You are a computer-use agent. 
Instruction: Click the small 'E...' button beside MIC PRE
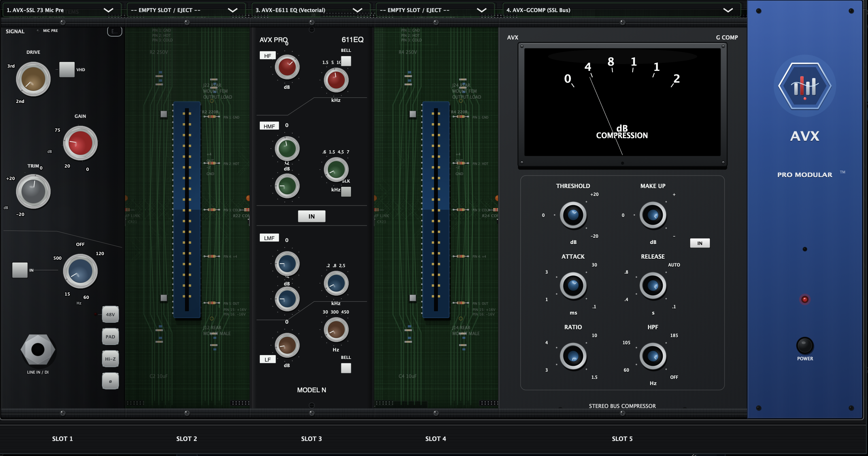click(x=115, y=31)
